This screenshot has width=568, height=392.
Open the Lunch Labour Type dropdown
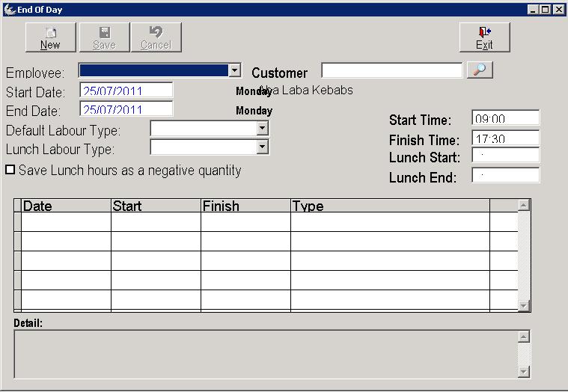[262, 147]
